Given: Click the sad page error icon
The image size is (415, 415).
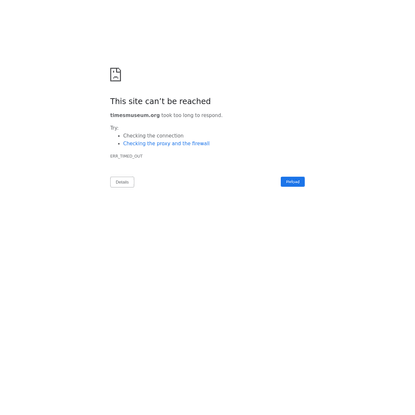Looking at the screenshot, I should [115, 75].
